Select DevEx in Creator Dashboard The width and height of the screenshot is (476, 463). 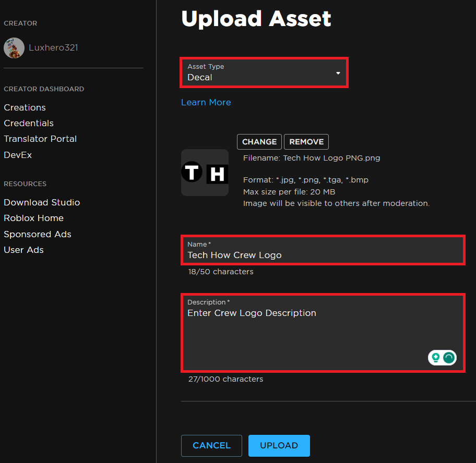(x=18, y=155)
